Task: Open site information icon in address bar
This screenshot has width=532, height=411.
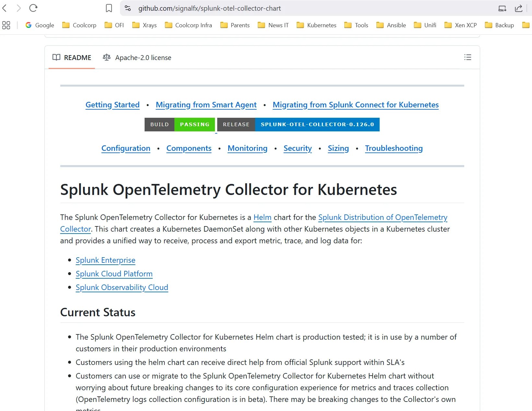Action: pyautogui.click(x=128, y=8)
